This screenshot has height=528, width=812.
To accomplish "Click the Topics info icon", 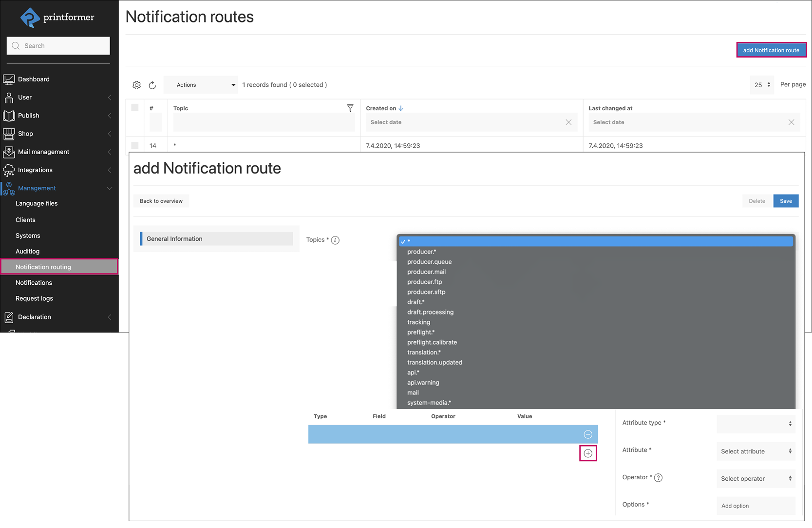I will click(x=335, y=240).
